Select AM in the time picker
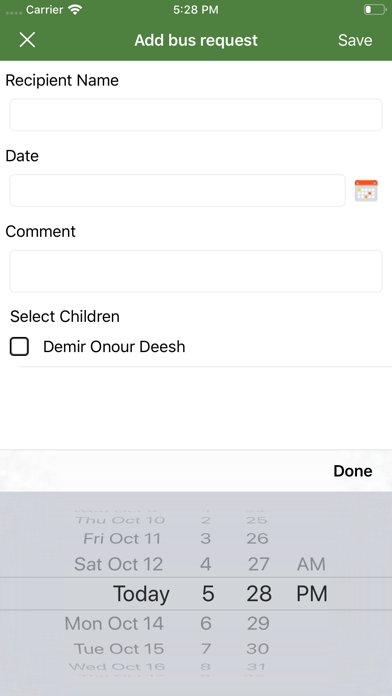 click(311, 564)
